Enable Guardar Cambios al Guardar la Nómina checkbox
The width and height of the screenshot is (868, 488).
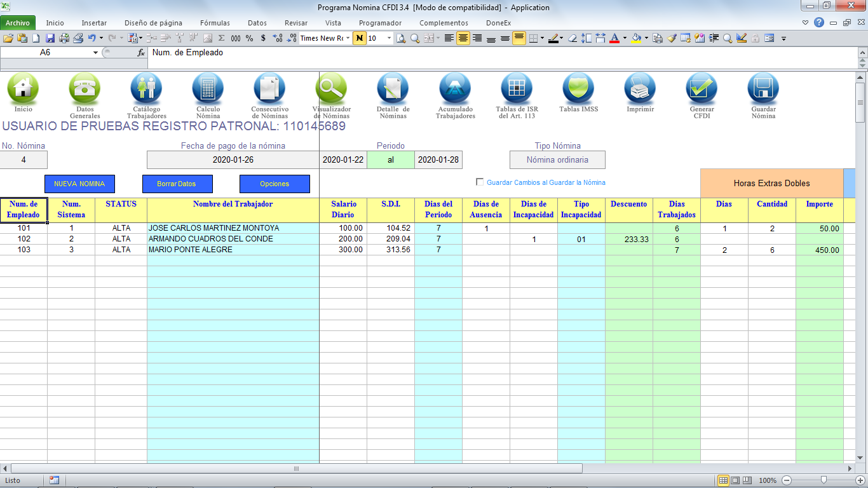coord(480,182)
